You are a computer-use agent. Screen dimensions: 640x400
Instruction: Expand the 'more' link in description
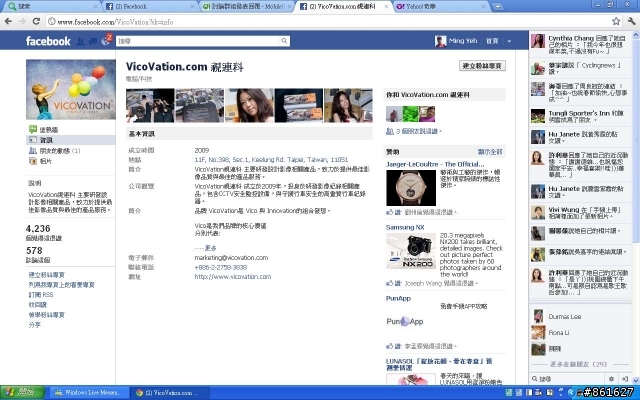[x=210, y=248]
